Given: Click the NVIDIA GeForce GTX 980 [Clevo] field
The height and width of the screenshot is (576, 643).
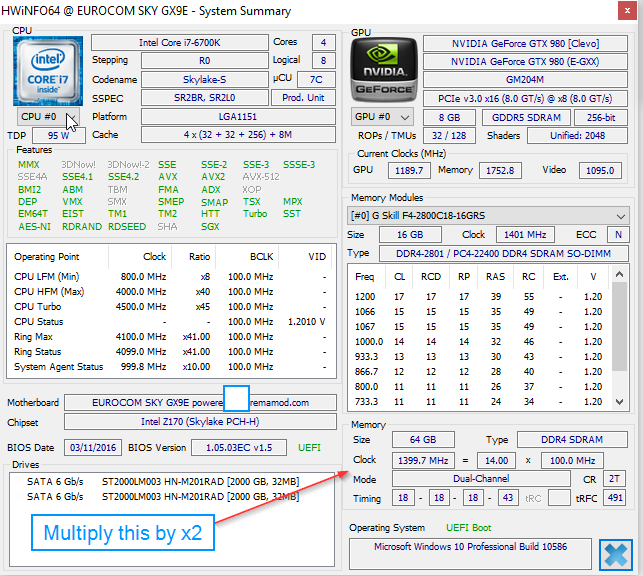Looking at the screenshot, I should pyautogui.click(x=525, y=43).
